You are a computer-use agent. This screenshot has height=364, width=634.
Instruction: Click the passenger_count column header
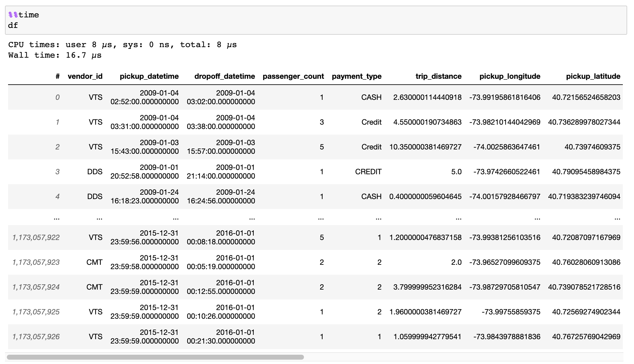(x=293, y=76)
